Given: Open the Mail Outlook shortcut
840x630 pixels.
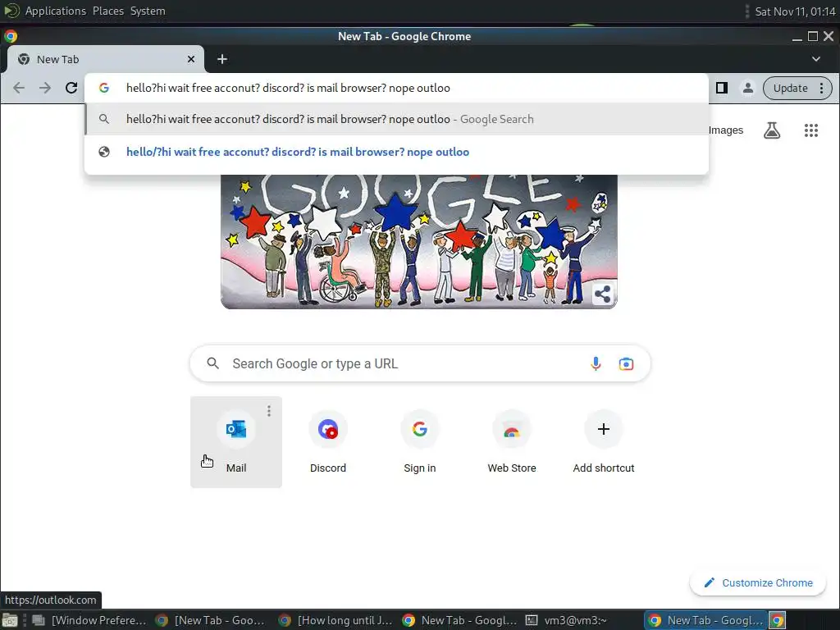Looking at the screenshot, I should tap(236, 442).
